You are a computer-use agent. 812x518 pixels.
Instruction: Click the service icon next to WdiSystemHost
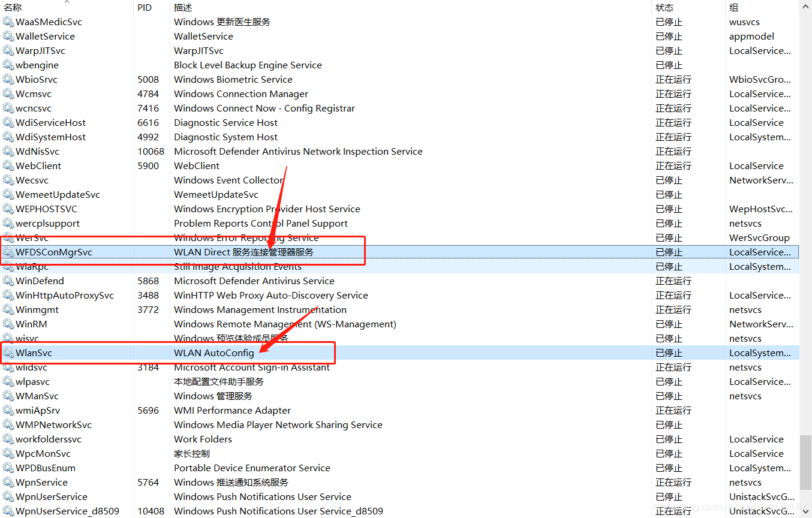click(8, 137)
